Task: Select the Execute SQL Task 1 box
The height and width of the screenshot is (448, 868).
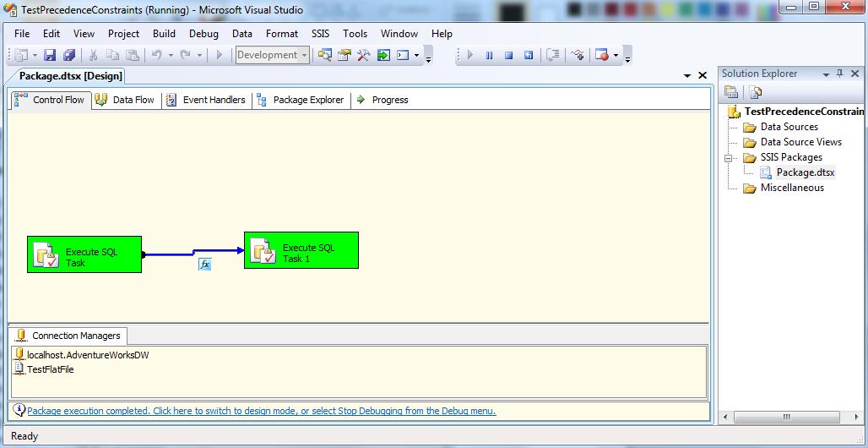Action: coord(301,250)
